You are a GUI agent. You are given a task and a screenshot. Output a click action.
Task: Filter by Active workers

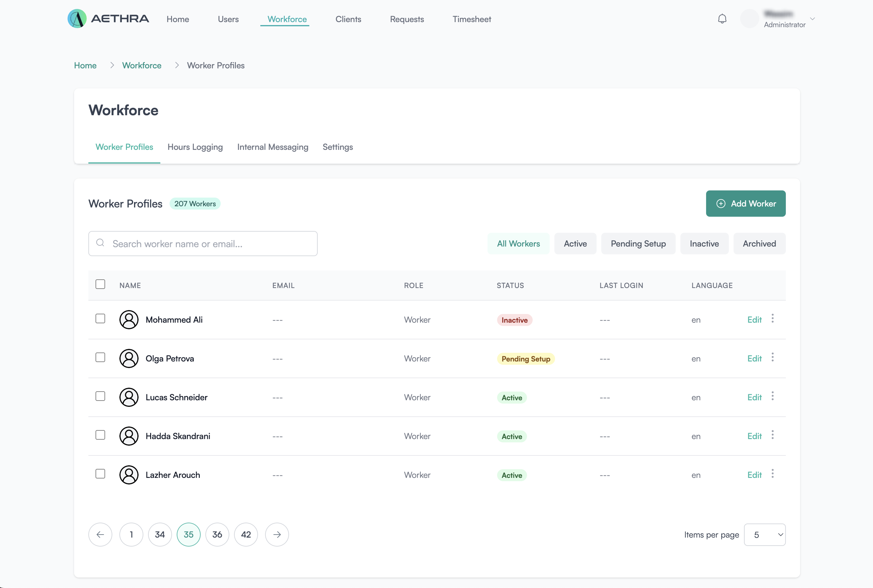pyautogui.click(x=575, y=244)
